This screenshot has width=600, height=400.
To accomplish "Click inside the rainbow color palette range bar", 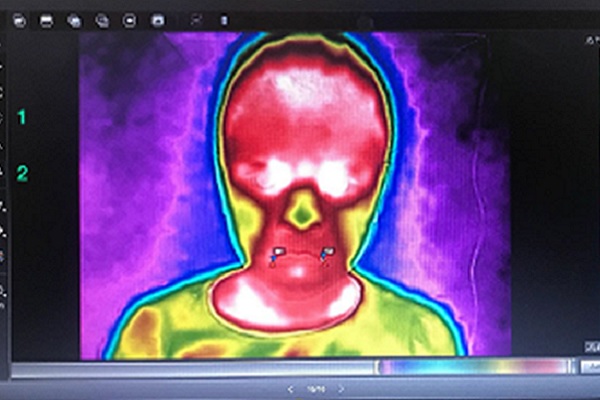I will coord(474,367).
